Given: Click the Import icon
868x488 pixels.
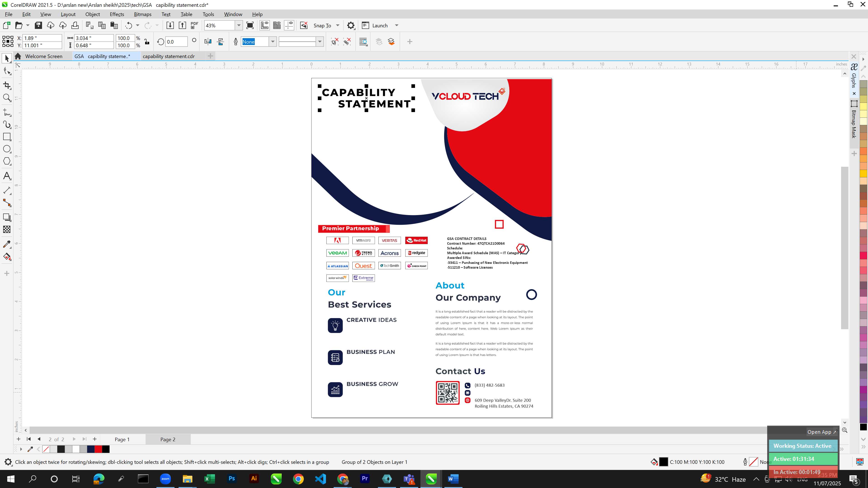Looking at the screenshot, I should (x=170, y=25).
